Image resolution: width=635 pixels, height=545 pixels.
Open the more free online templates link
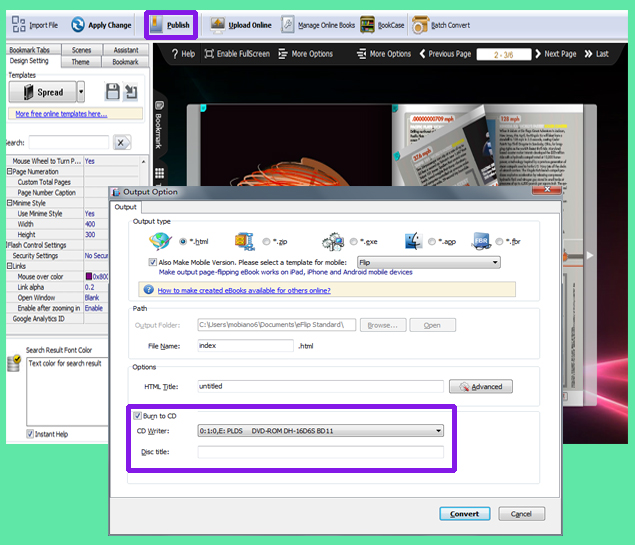pos(61,114)
